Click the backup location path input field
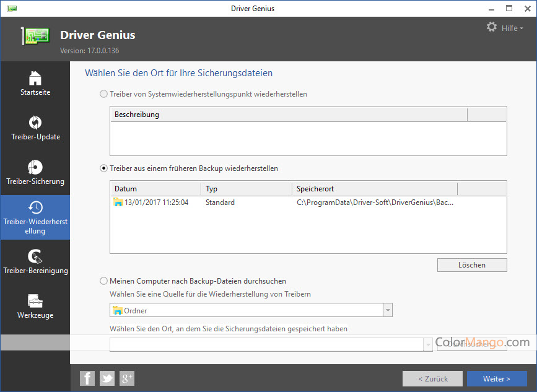Screen dimensions: 537x392 pyautogui.click(x=267, y=344)
